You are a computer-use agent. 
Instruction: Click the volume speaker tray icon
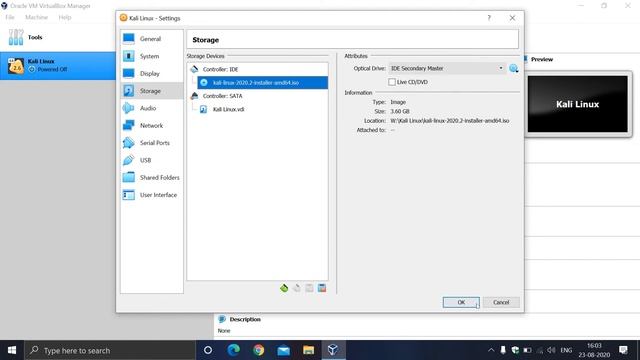click(x=551, y=350)
